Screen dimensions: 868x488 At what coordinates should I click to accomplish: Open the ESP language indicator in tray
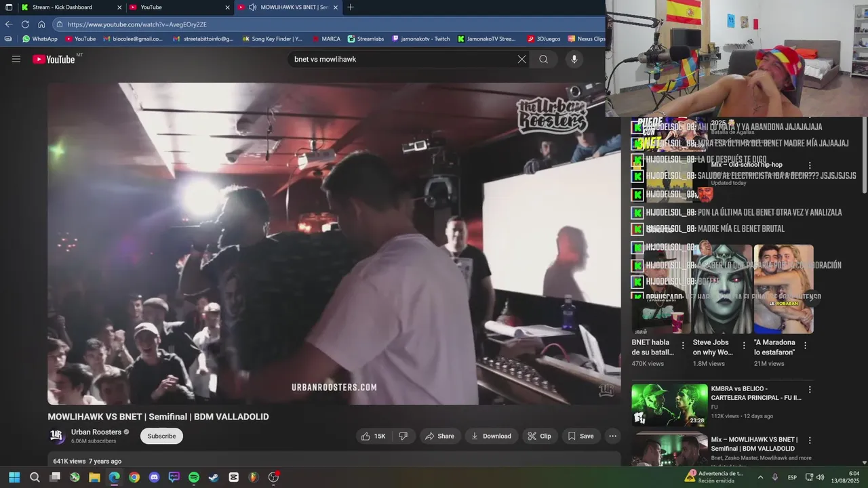pos(792,477)
